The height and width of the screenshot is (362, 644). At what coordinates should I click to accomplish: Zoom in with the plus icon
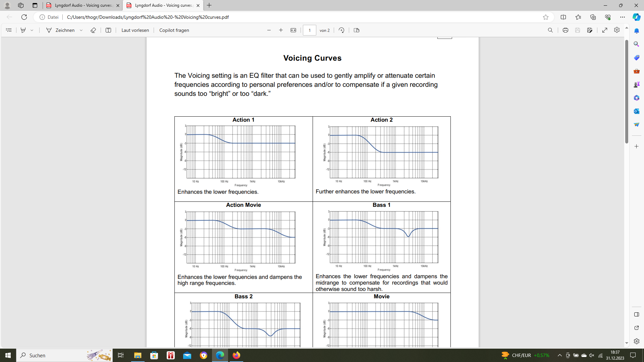pos(281,30)
